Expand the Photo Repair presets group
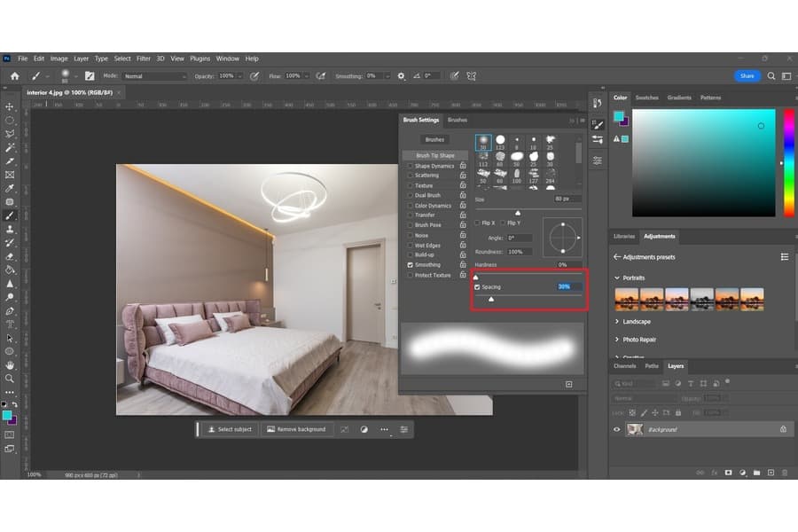Image resolution: width=798 pixels, height=532 pixels. [617, 340]
